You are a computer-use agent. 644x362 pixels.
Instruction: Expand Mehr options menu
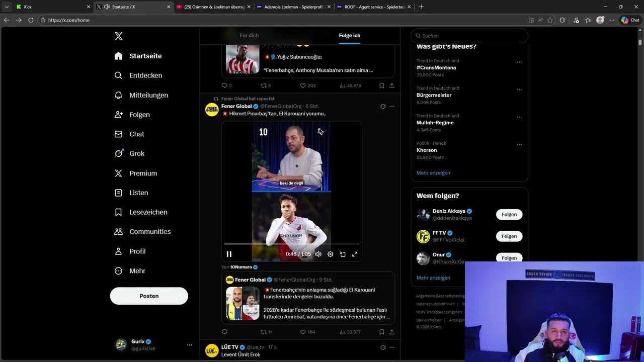[130, 271]
